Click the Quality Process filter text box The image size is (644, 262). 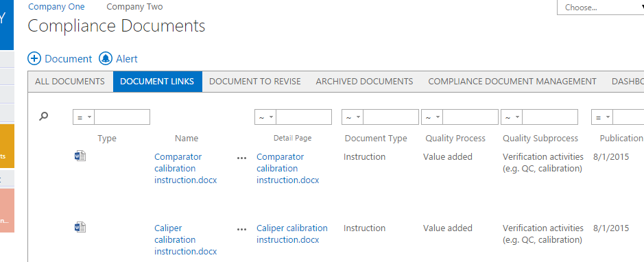click(x=470, y=117)
